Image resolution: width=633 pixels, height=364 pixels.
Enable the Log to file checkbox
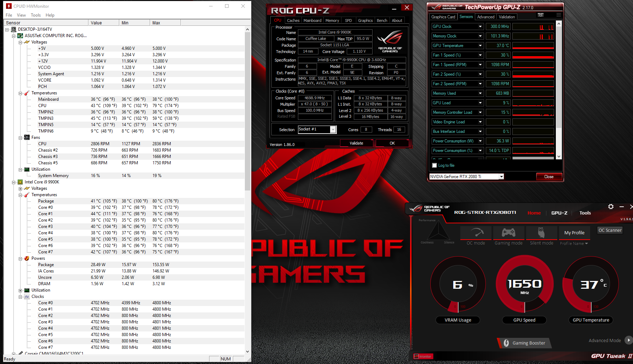(435, 165)
